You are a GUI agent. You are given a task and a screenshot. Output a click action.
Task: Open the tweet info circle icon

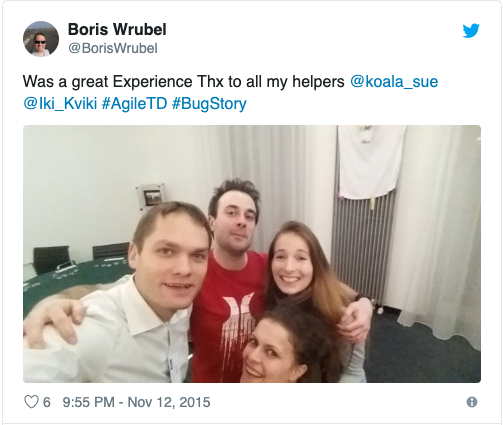(472, 402)
